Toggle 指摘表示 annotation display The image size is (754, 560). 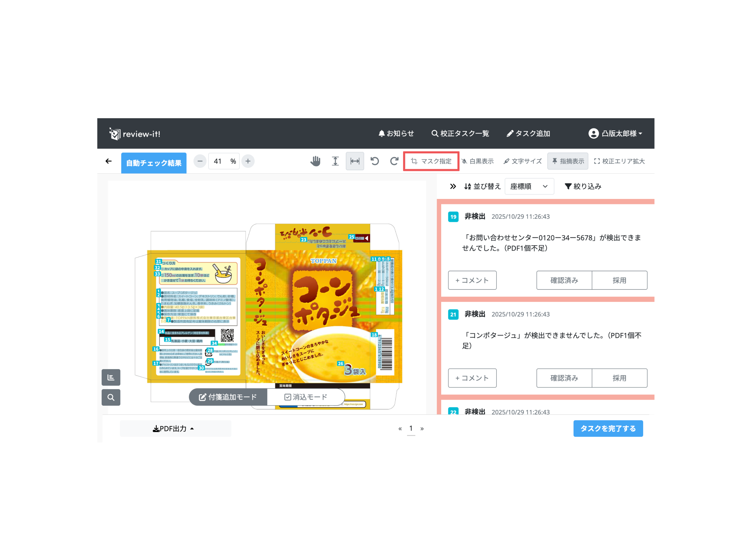(x=568, y=161)
